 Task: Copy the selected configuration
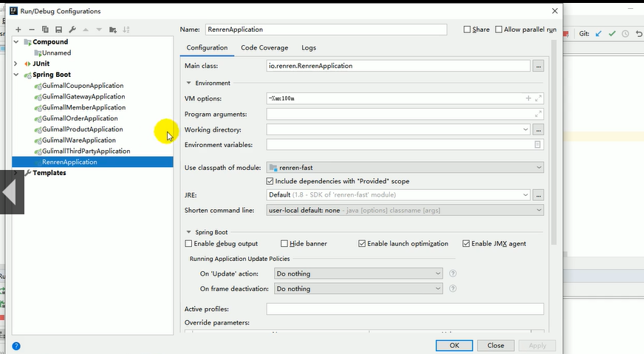point(45,30)
